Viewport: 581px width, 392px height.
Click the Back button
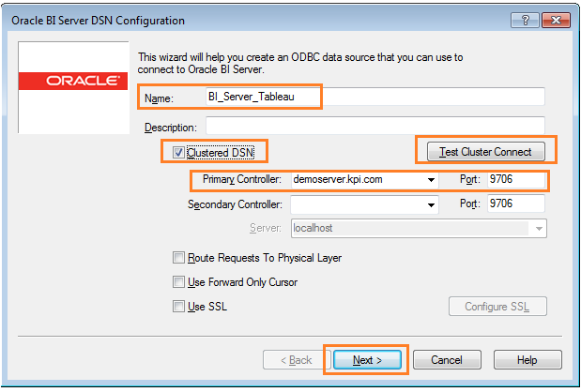287,360
